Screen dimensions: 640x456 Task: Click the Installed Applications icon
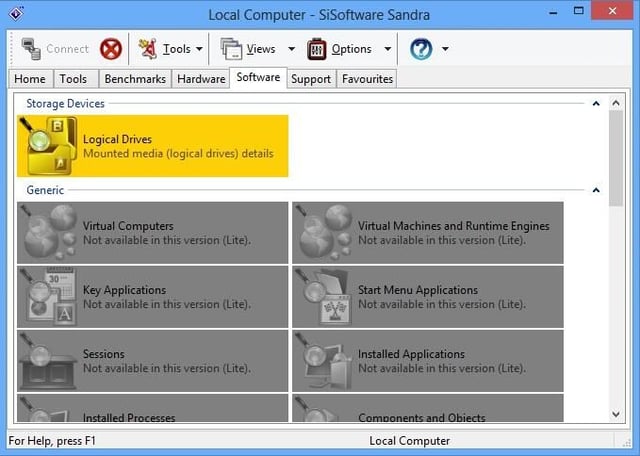pos(324,360)
